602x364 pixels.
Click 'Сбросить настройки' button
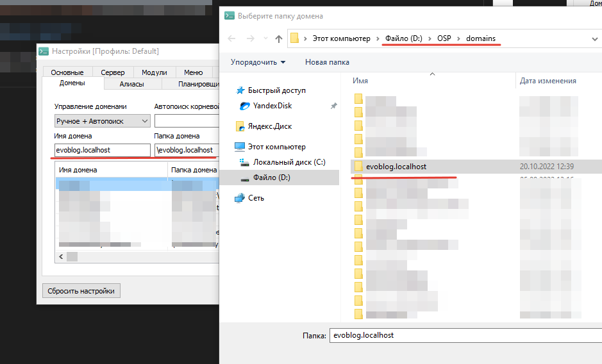tap(81, 291)
